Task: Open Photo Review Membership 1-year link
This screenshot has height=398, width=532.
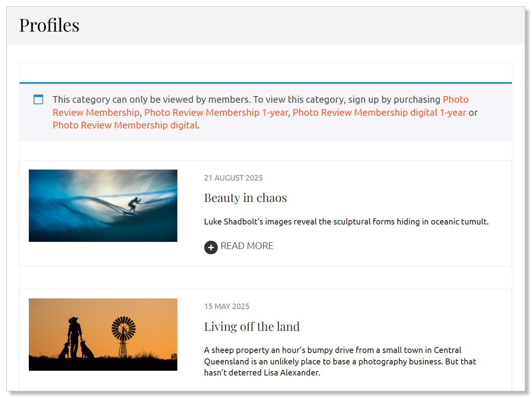Action: click(x=216, y=113)
